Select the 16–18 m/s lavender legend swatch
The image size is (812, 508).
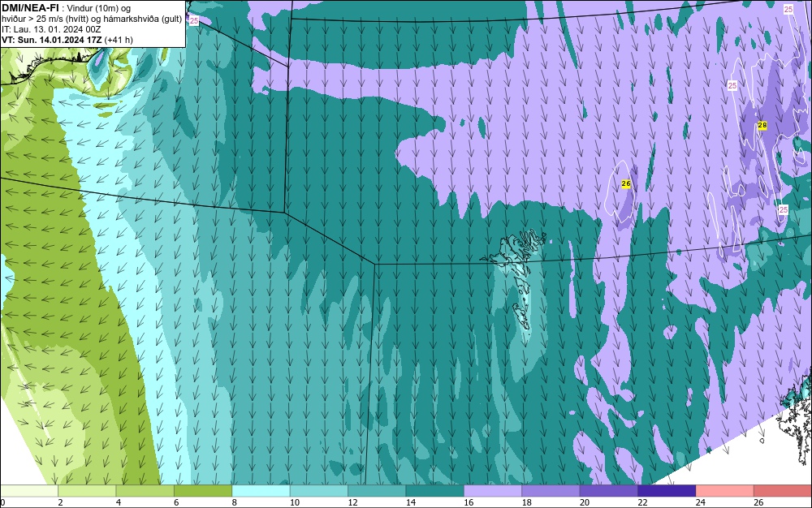point(493,491)
